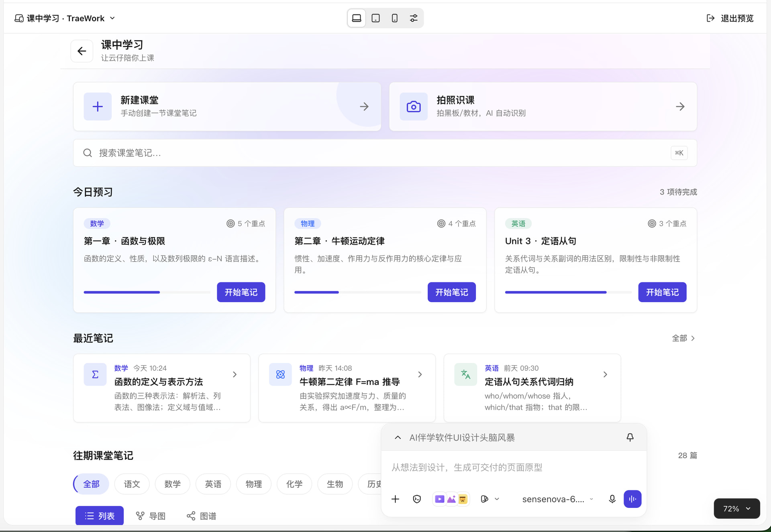Click 开始笔记 on the 牛顿运动定律 card
The width and height of the screenshot is (771, 532).
click(x=452, y=292)
